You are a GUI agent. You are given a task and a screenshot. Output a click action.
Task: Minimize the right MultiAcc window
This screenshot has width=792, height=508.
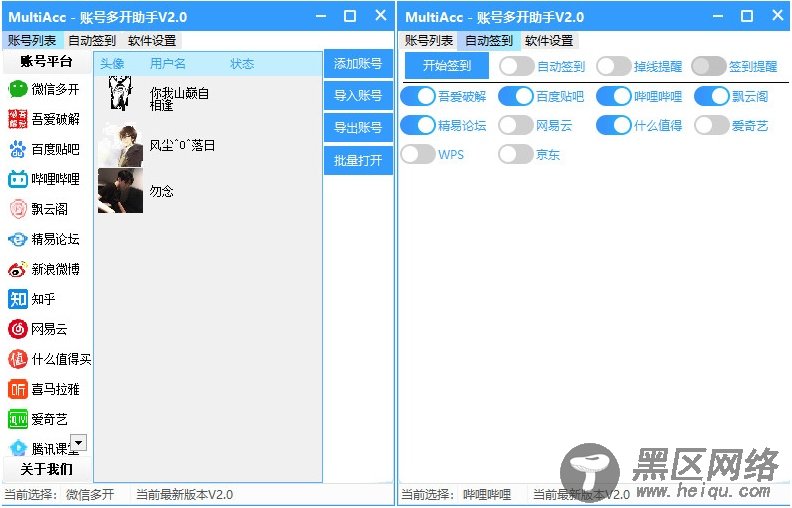pyautogui.click(x=718, y=16)
